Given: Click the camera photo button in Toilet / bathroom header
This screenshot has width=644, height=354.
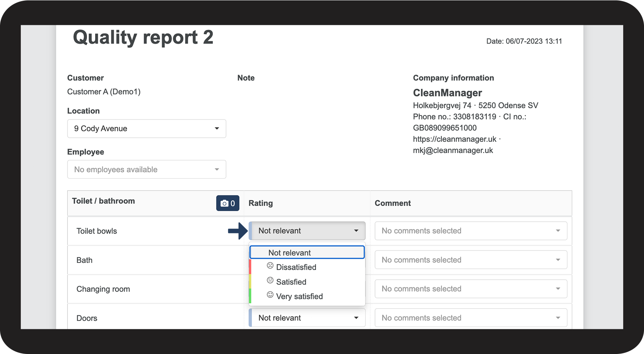Looking at the screenshot, I should point(227,203).
